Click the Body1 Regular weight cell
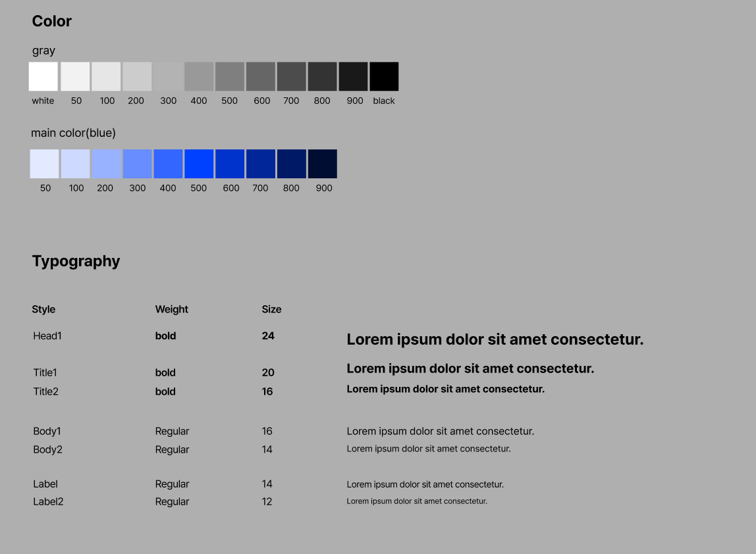The width and height of the screenshot is (756, 554). click(x=172, y=431)
